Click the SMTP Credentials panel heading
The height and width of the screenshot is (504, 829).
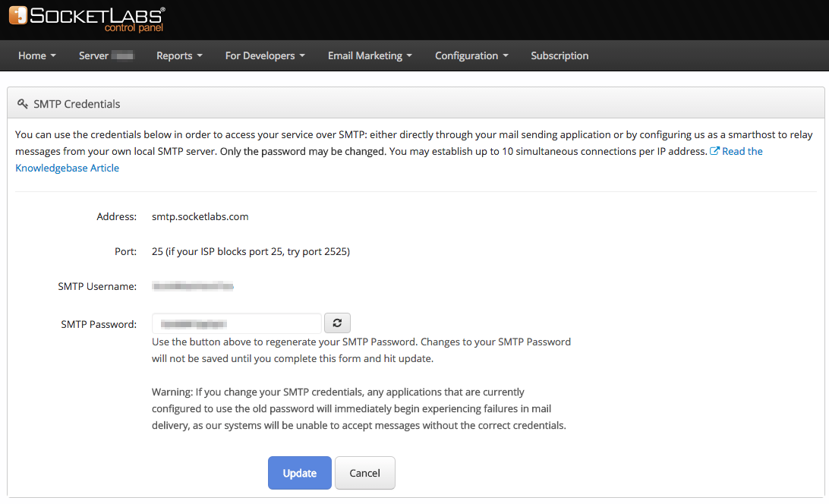(77, 104)
